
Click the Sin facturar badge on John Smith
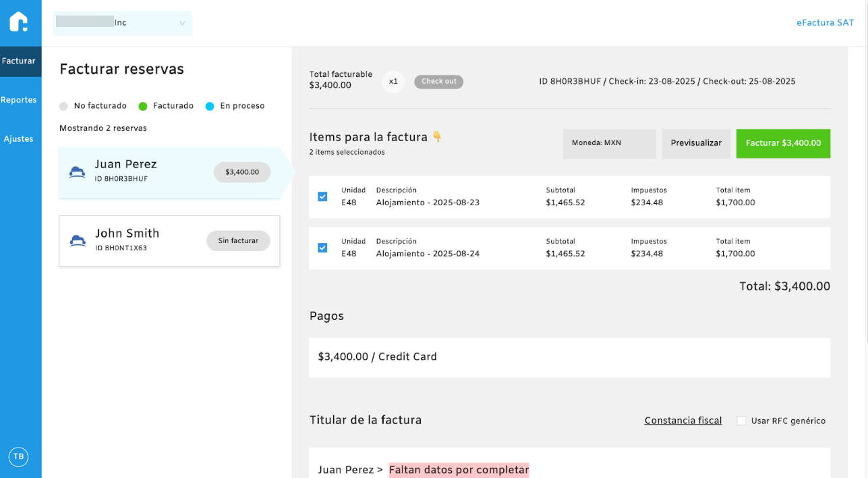pos(238,241)
